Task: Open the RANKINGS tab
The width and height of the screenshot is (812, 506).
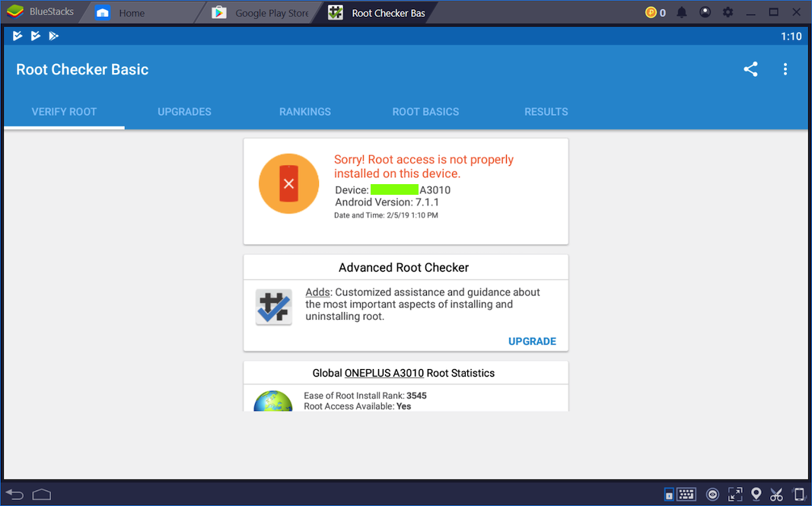Action: pyautogui.click(x=305, y=112)
